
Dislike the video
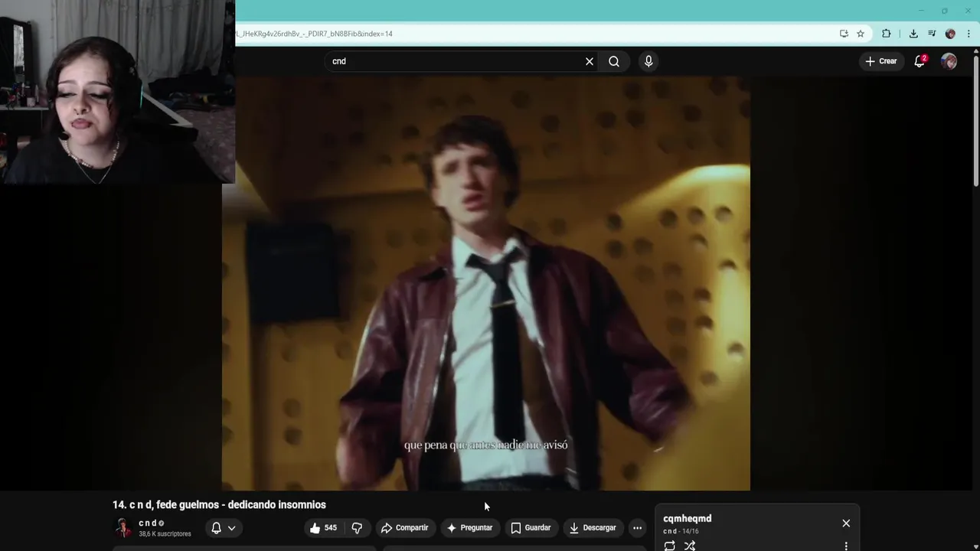[x=357, y=527]
